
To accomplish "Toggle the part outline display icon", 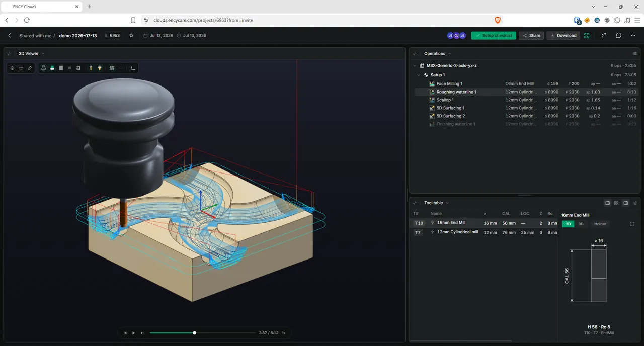I will (x=78, y=68).
